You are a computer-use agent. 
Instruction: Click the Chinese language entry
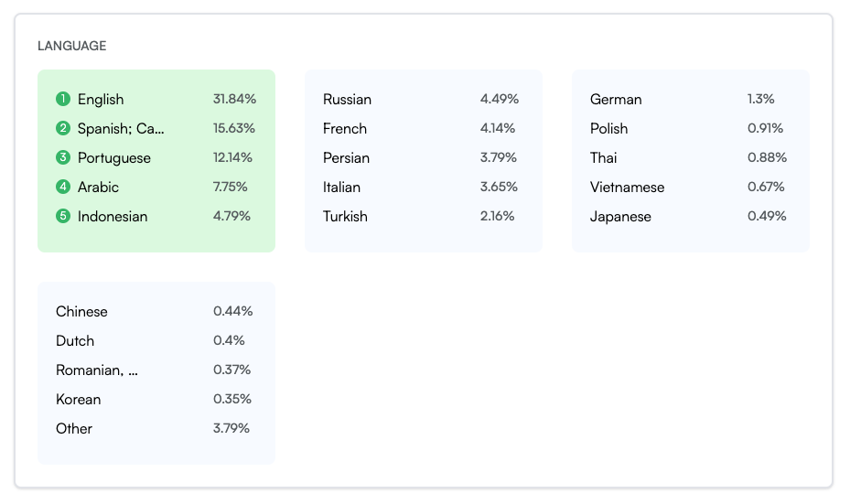81,311
